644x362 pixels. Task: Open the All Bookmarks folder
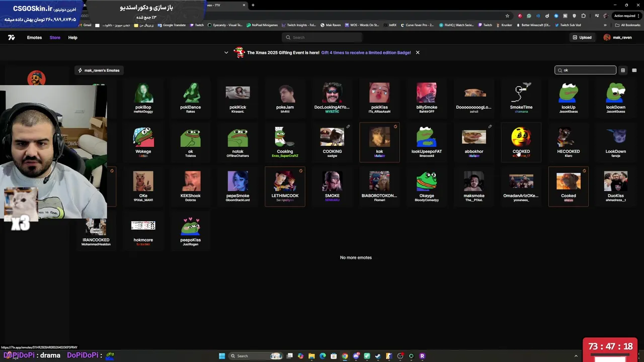coord(628,25)
